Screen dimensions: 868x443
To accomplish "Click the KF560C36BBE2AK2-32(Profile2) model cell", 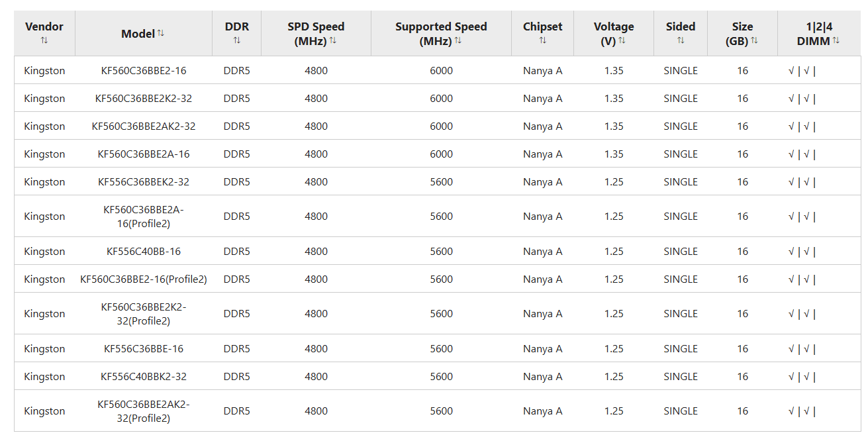I will coord(144,411).
